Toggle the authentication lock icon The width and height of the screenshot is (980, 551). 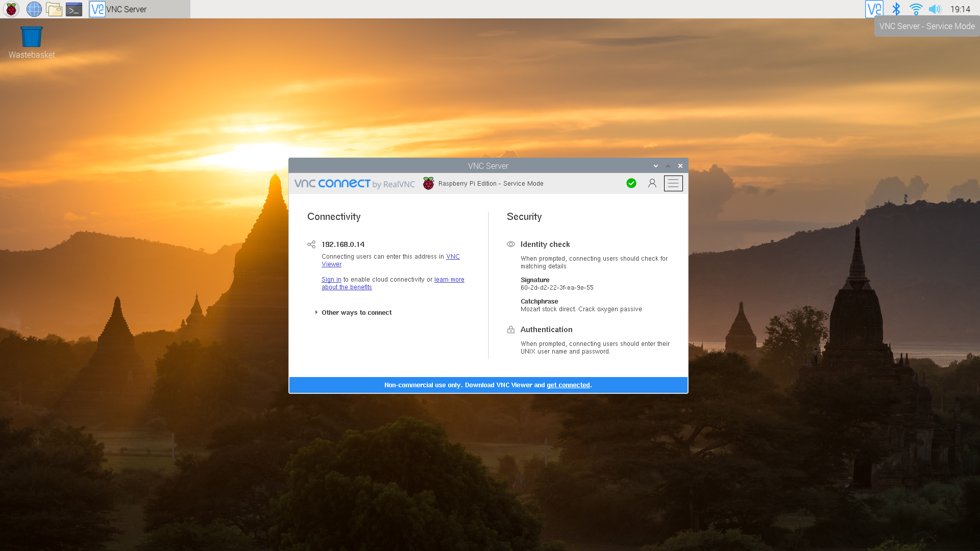510,329
